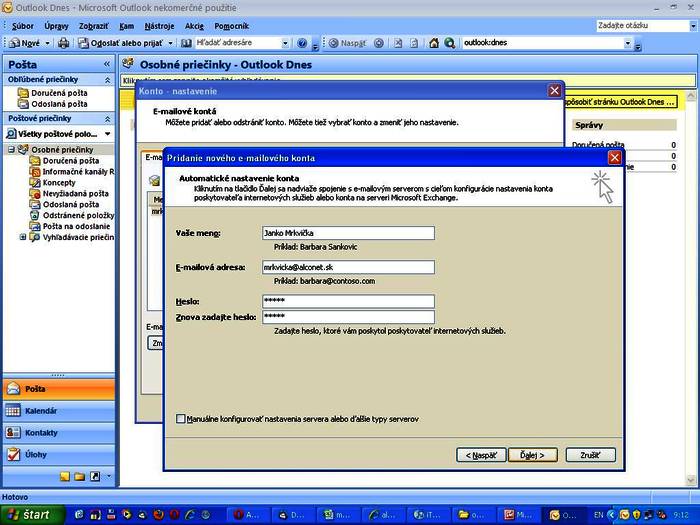
Task: Click the Windows Štart button
Action: click(x=33, y=515)
